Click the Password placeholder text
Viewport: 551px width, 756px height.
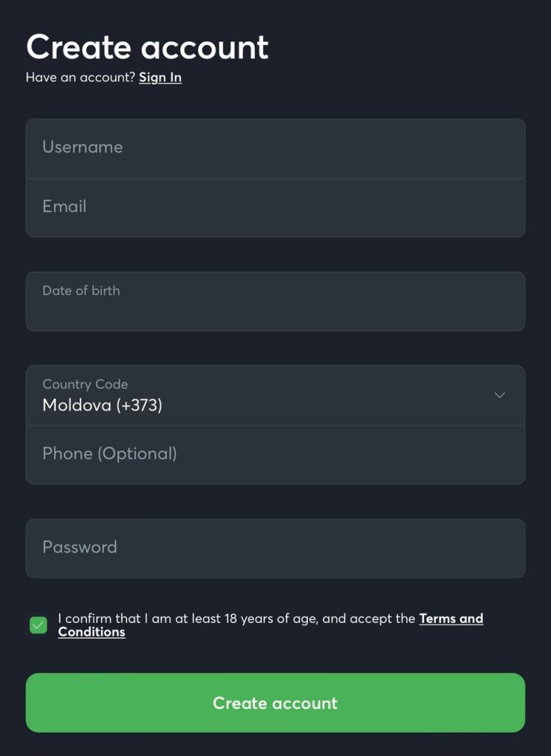pyautogui.click(x=79, y=547)
